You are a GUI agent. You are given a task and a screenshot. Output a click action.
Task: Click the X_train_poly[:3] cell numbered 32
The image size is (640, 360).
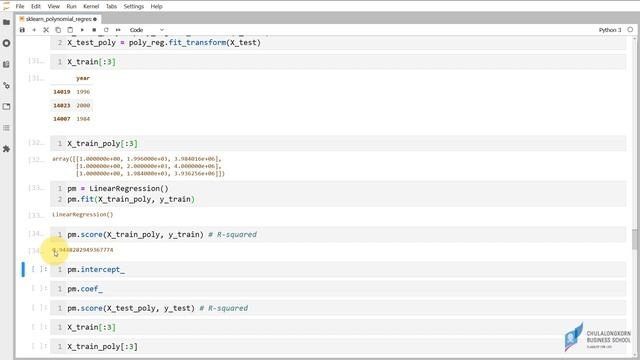coord(338,143)
